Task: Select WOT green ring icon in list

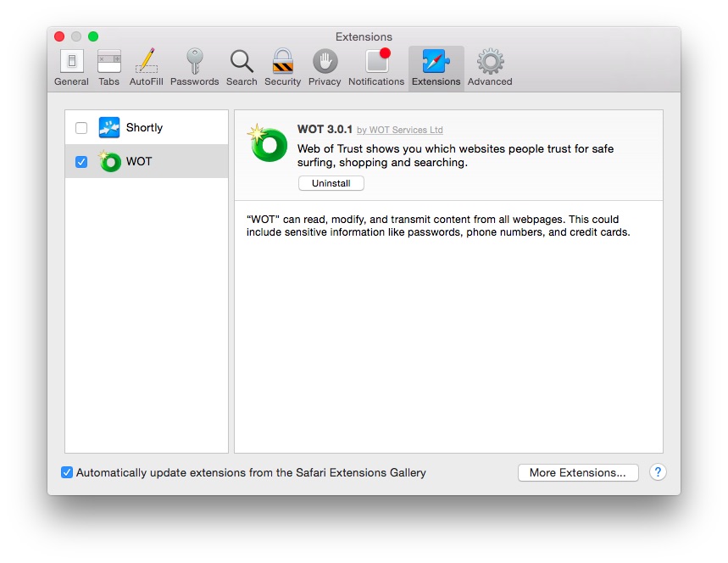Action: pos(109,161)
